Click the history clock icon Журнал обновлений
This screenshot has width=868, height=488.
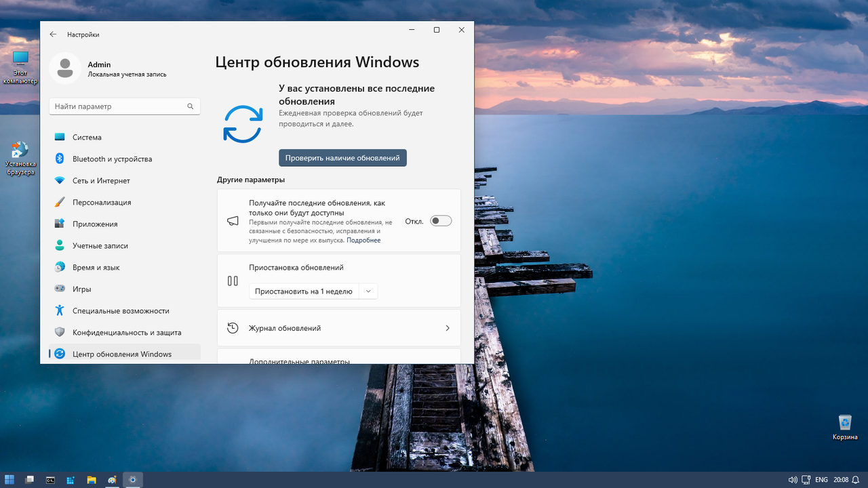[x=233, y=328]
